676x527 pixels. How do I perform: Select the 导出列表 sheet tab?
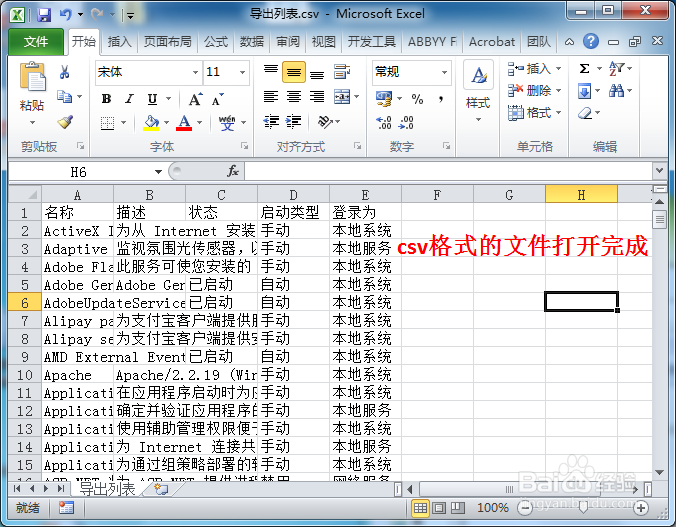click(x=107, y=489)
